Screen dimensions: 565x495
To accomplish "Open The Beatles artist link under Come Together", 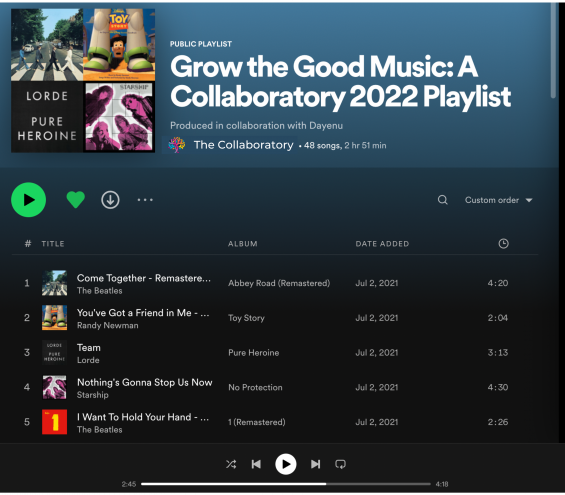I will 100,291.
